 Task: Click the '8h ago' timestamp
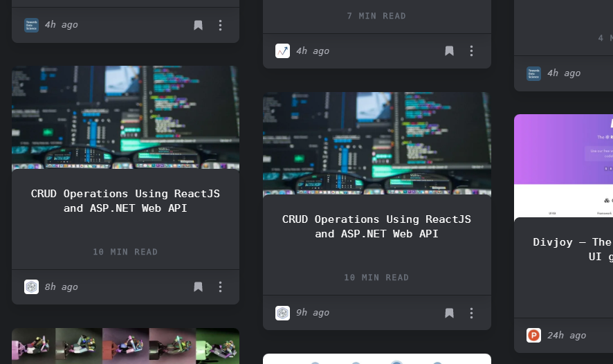[x=62, y=287]
